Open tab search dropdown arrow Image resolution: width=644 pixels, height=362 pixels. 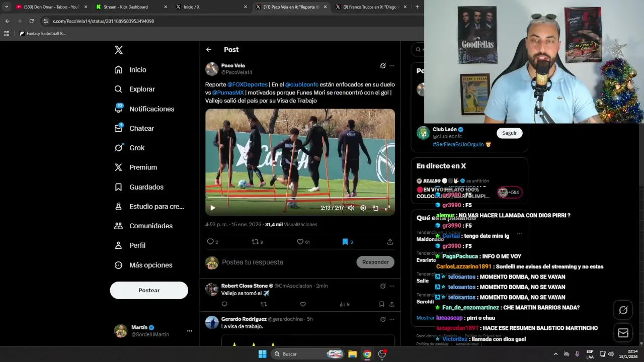6,7
